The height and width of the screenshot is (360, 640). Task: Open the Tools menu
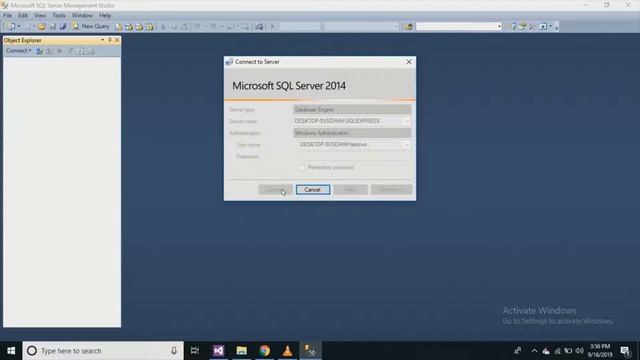[x=59, y=16]
